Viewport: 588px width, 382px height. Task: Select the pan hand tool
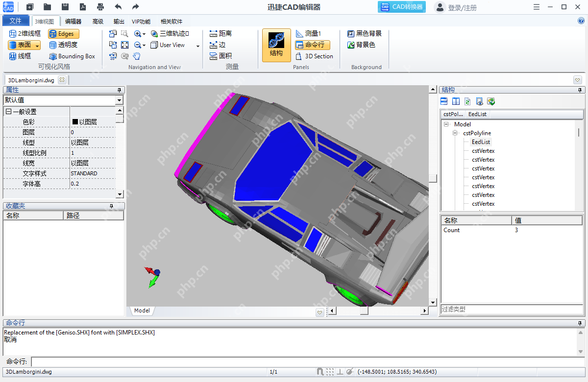[x=137, y=56]
